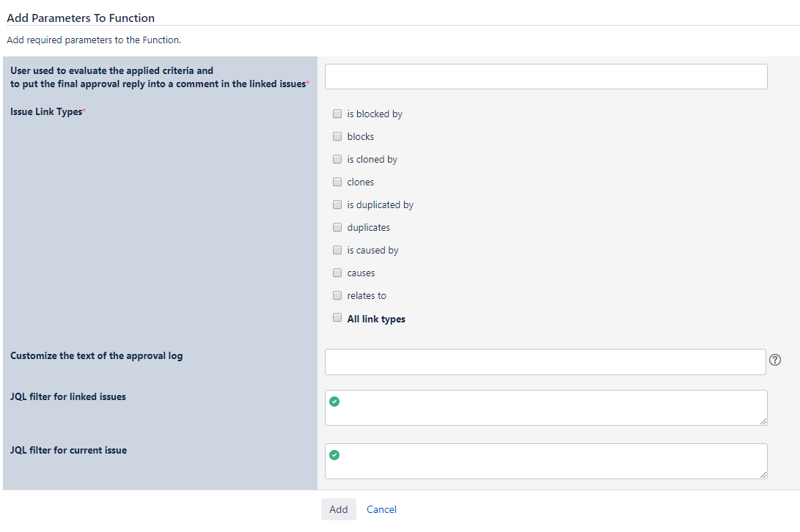Viewport: 800px width, 532px height.
Task: Check the 'duplicates' option
Action: [337, 227]
